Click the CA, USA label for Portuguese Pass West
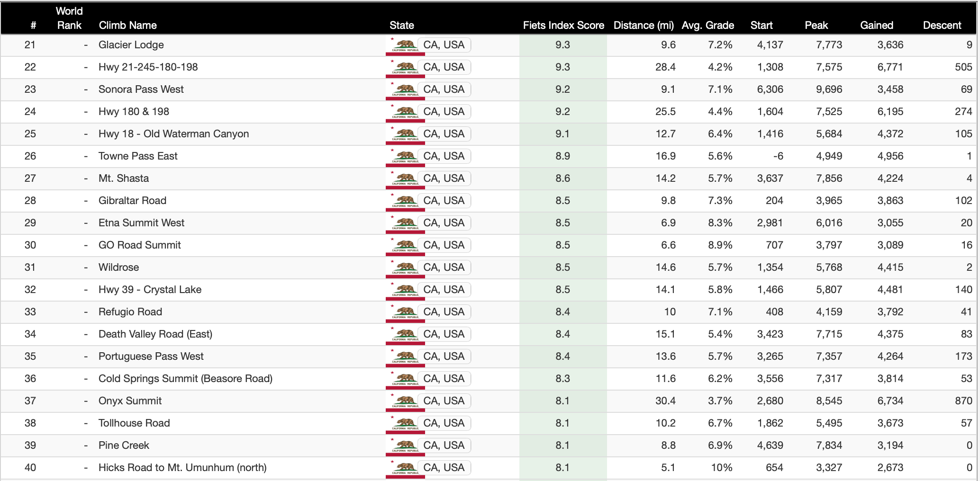 tap(444, 356)
